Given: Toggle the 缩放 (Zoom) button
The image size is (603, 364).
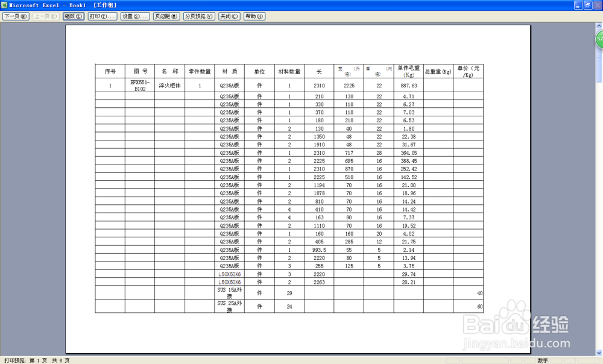Looking at the screenshot, I should point(74,16).
